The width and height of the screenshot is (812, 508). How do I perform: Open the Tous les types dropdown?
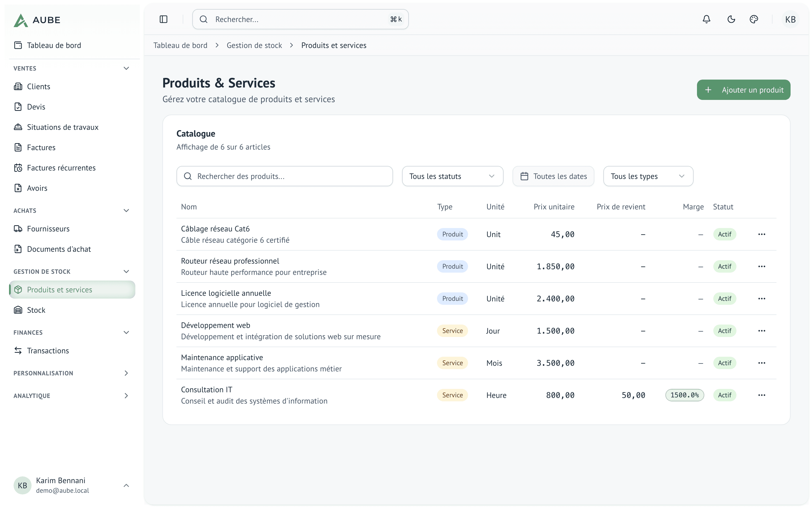[x=648, y=176]
